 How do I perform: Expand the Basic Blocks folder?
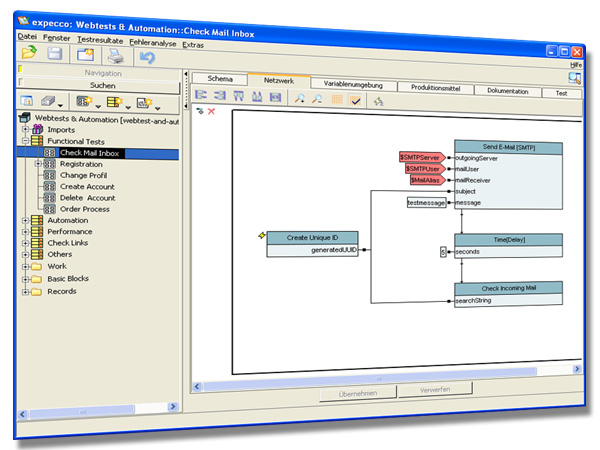click(x=24, y=279)
